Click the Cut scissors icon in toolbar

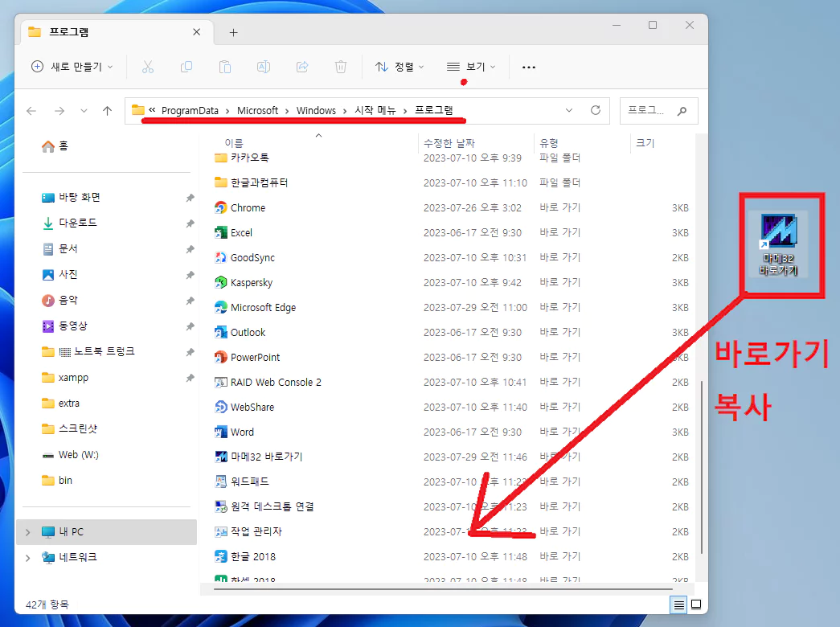[x=148, y=67]
